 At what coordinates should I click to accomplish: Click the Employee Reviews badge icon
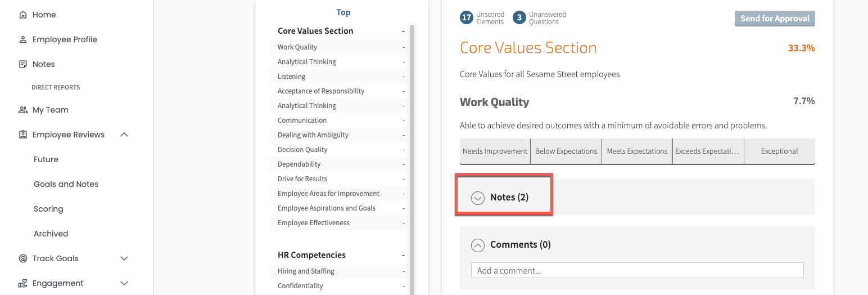23,135
